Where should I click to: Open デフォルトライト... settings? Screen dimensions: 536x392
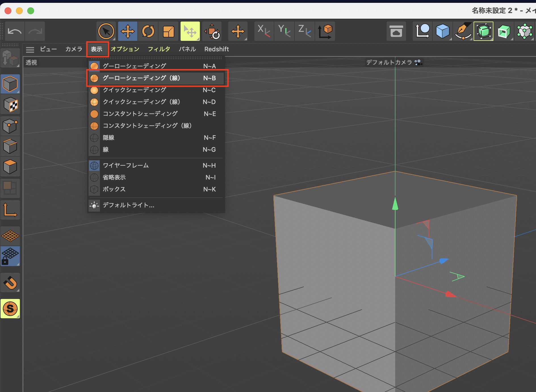[128, 205]
